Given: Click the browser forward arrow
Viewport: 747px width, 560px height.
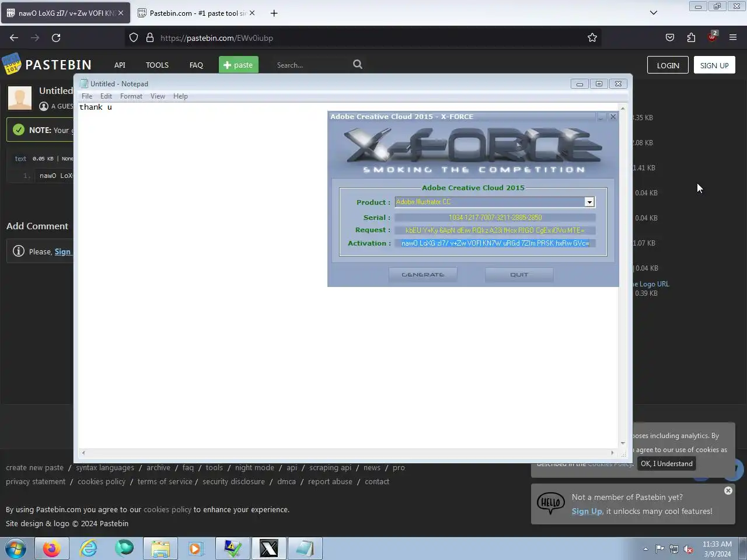Looking at the screenshot, I should click(35, 38).
